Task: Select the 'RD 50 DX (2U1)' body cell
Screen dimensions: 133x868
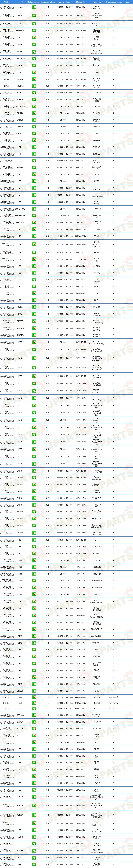Action: point(97,844)
